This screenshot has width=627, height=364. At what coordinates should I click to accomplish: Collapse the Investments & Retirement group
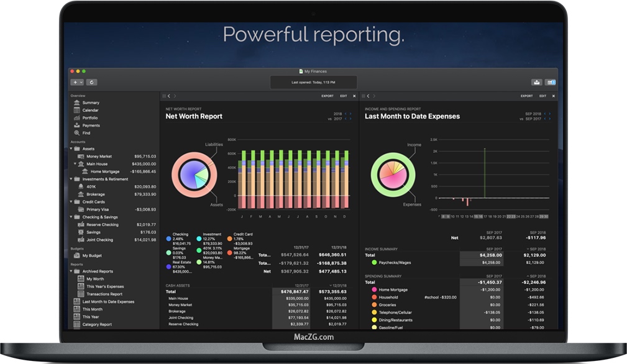71,179
